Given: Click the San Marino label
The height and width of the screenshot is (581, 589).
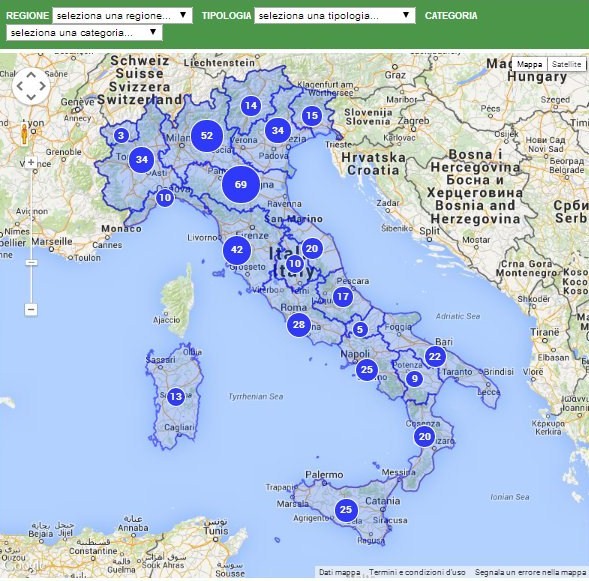Looking at the screenshot, I should coord(293,219).
